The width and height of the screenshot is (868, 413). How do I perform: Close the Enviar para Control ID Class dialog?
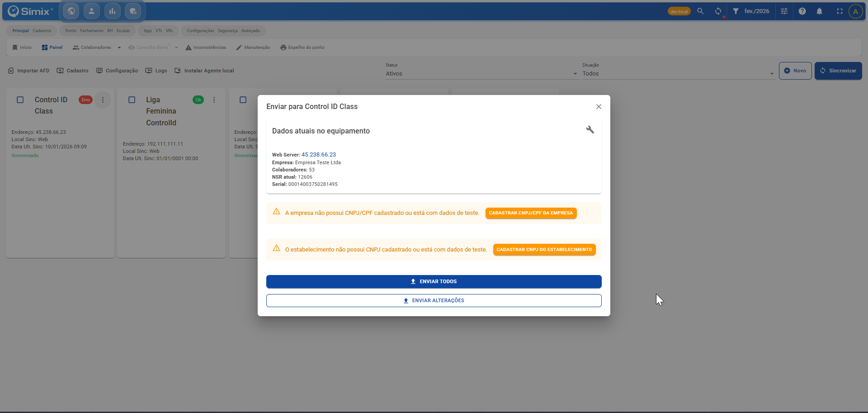pos(599,107)
